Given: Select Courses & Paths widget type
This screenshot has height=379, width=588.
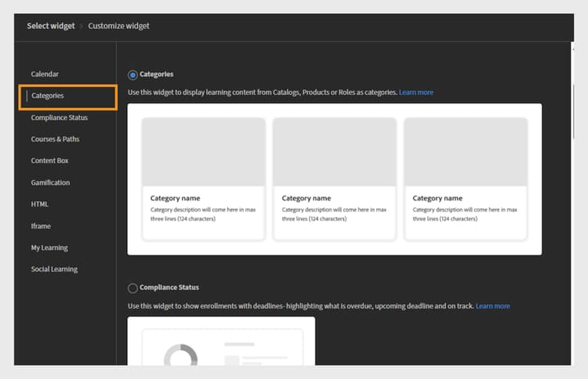Looking at the screenshot, I should [55, 139].
